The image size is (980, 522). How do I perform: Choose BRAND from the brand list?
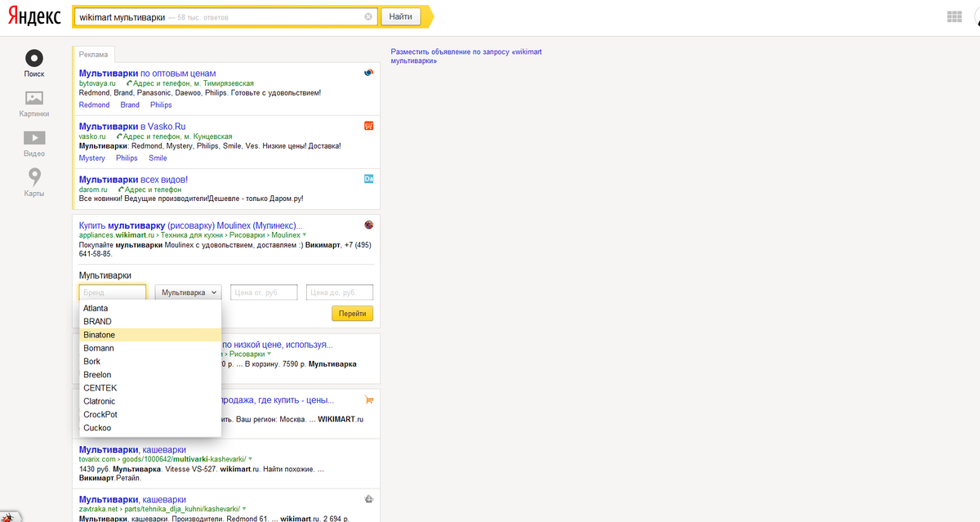150,322
